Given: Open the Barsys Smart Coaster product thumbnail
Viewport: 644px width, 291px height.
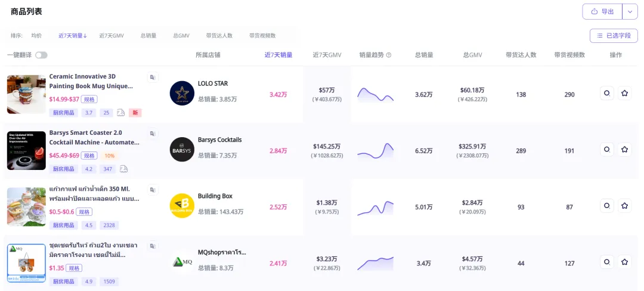Looking at the screenshot, I should click(x=26, y=150).
